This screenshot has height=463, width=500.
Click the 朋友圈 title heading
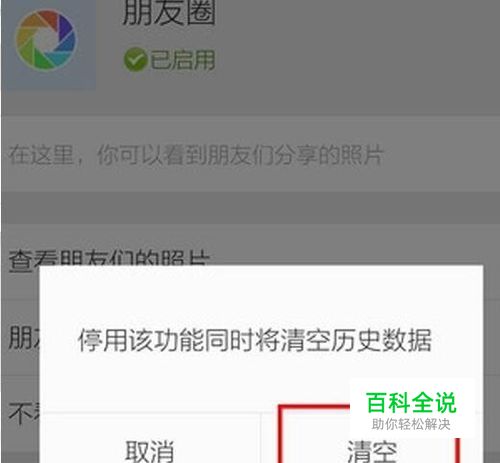[169, 13]
